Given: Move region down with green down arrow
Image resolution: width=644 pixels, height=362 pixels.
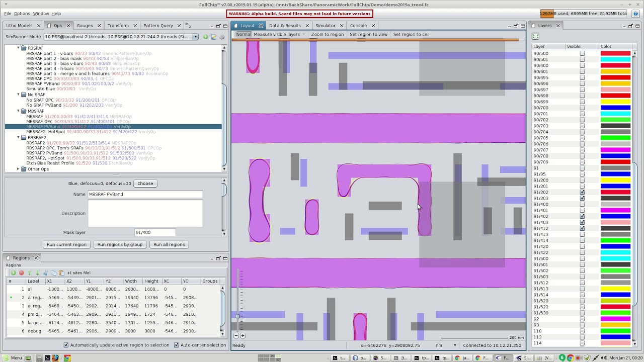Looking at the screenshot, I should (x=37, y=273).
